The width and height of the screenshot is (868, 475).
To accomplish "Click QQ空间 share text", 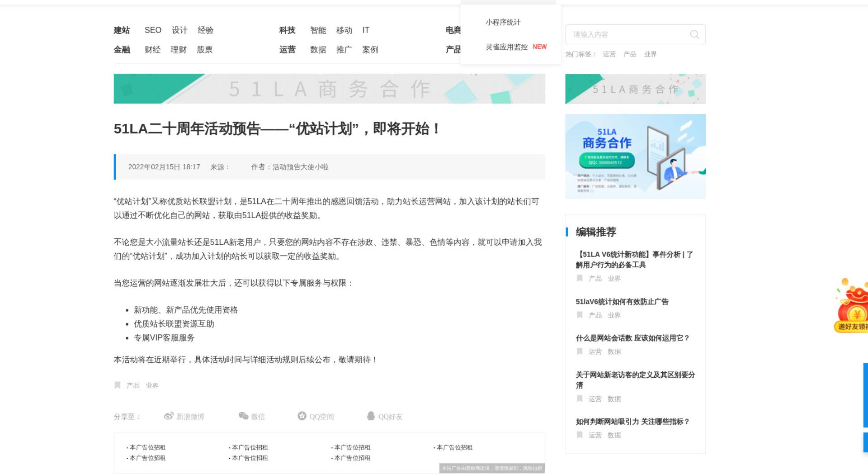I will [321, 417].
